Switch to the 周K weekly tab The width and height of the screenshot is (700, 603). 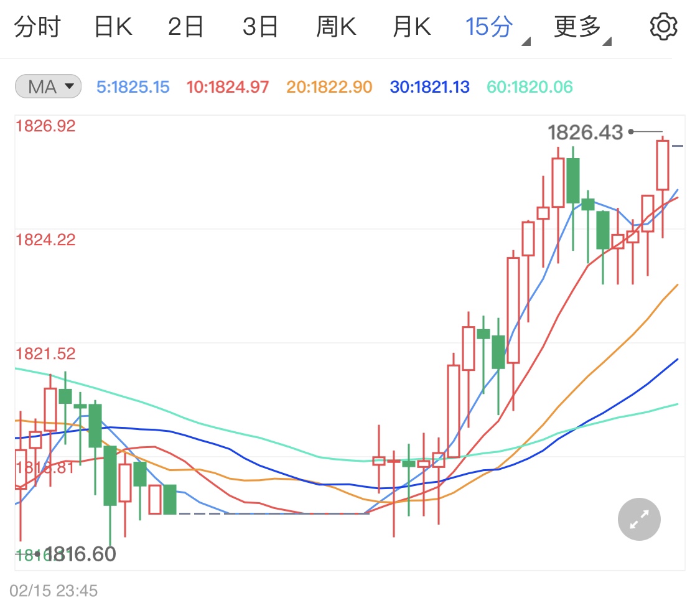click(336, 26)
